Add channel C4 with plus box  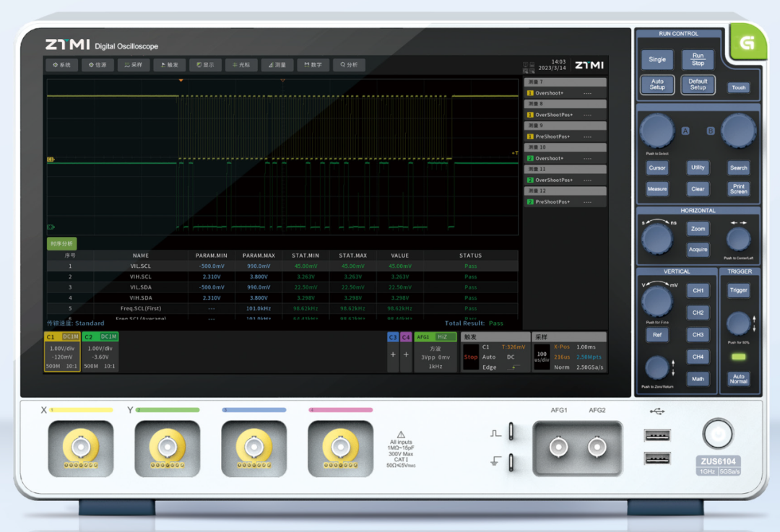tap(406, 351)
